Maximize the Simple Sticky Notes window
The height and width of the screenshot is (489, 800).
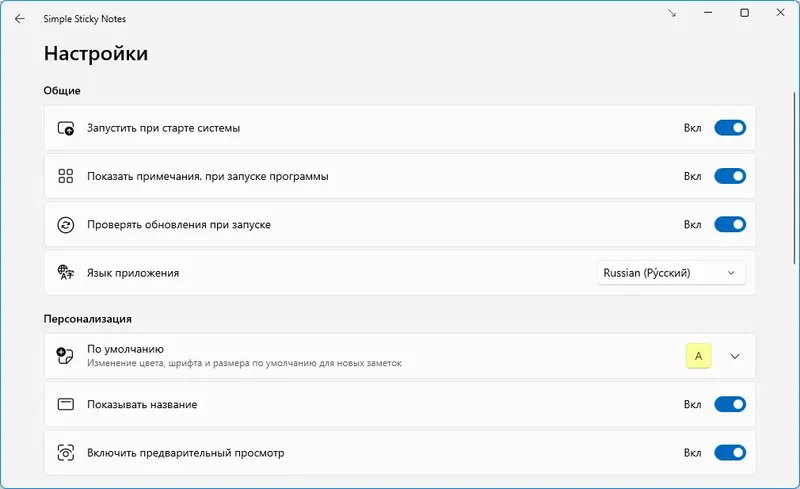coord(745,13)
